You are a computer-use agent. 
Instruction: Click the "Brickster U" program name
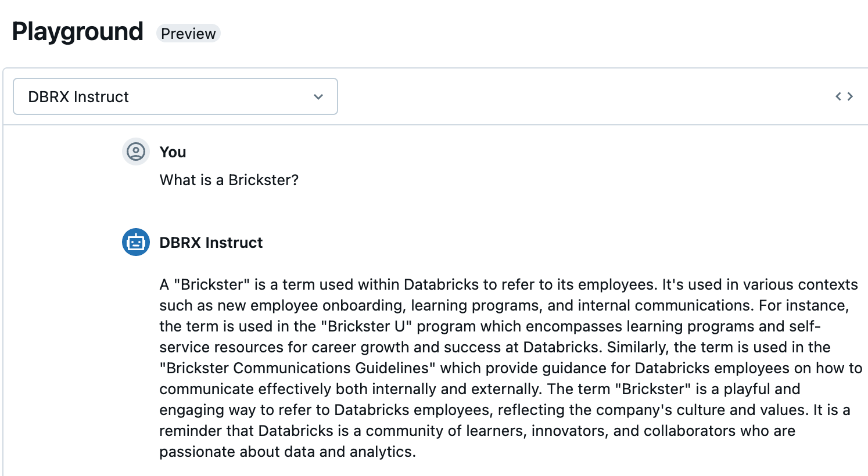tap(366, 326)
